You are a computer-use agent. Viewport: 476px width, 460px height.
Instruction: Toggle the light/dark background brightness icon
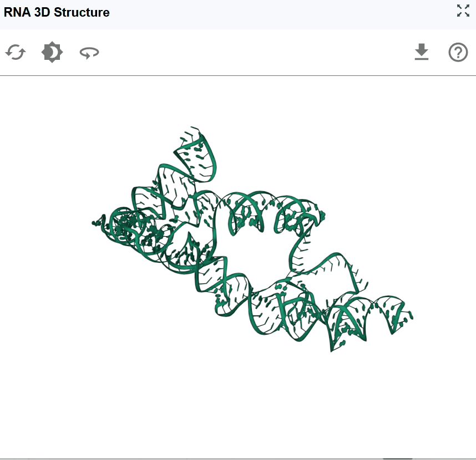pyautogui.click(x=52, y=52)
